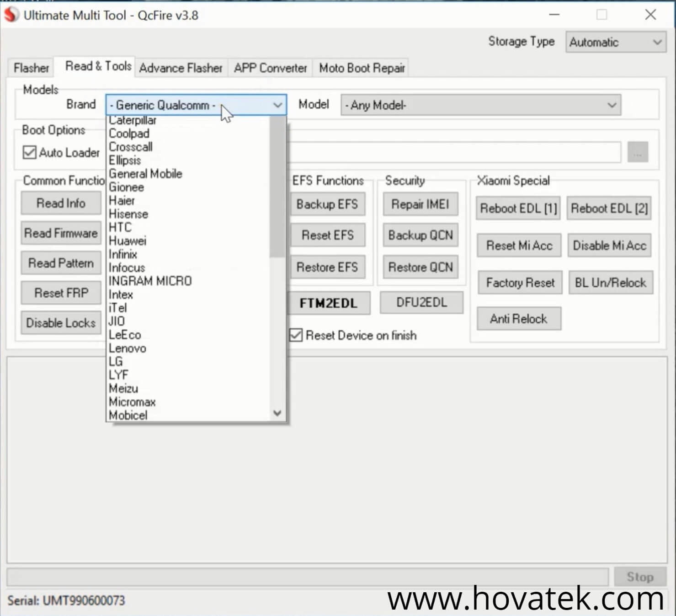
Task: Click the Restore QCN button
Action: [x=421, y=267]
